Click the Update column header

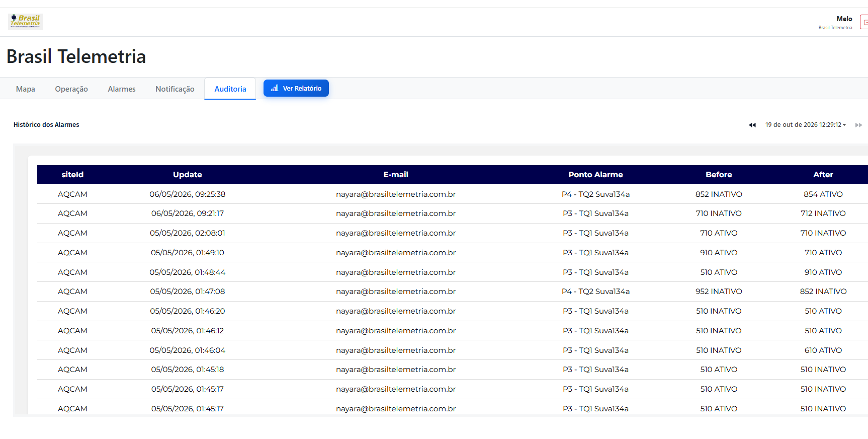[x=188, y=175]
